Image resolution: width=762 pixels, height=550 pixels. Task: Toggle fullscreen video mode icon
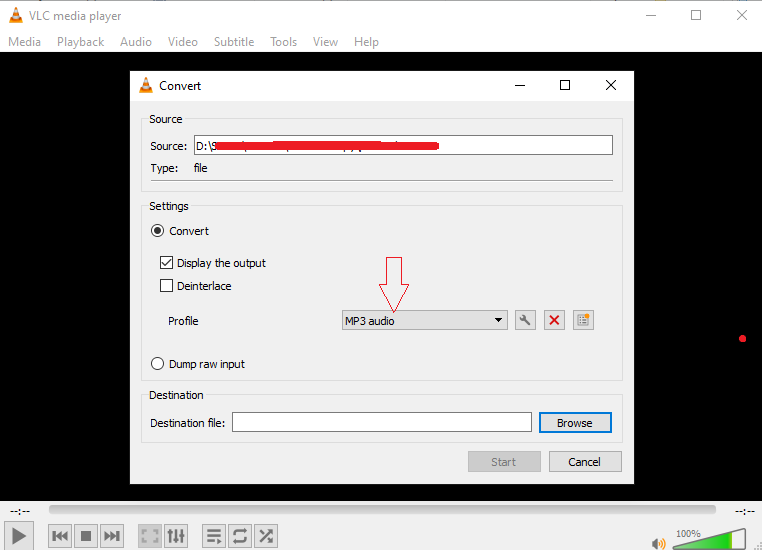pos(150,536)
